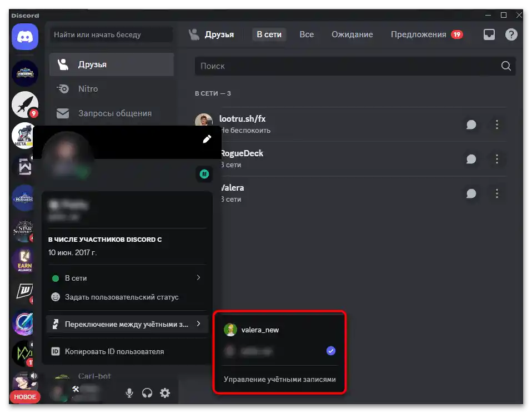The image size is (532, 413).
Task: Open the green zigzag server icon
Action: click(x=23, y=353)
